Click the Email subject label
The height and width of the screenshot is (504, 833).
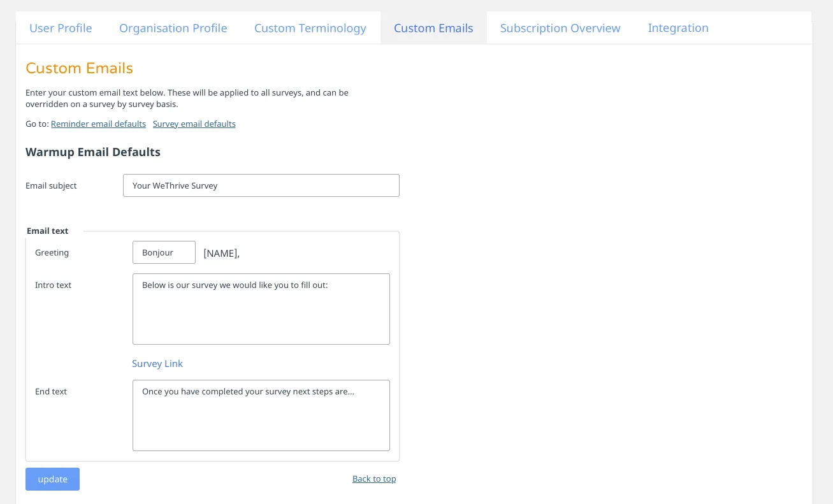[x=51, y=185]
